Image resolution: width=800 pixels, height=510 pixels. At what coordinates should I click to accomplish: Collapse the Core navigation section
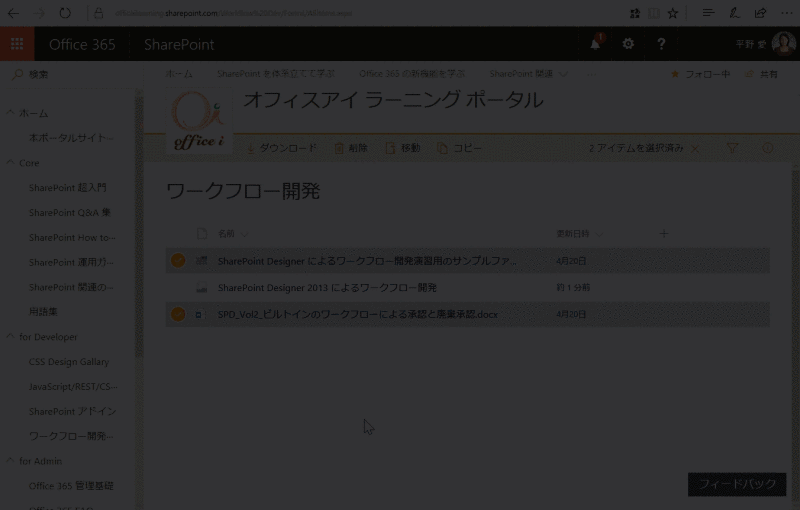[x=10, y=163]
